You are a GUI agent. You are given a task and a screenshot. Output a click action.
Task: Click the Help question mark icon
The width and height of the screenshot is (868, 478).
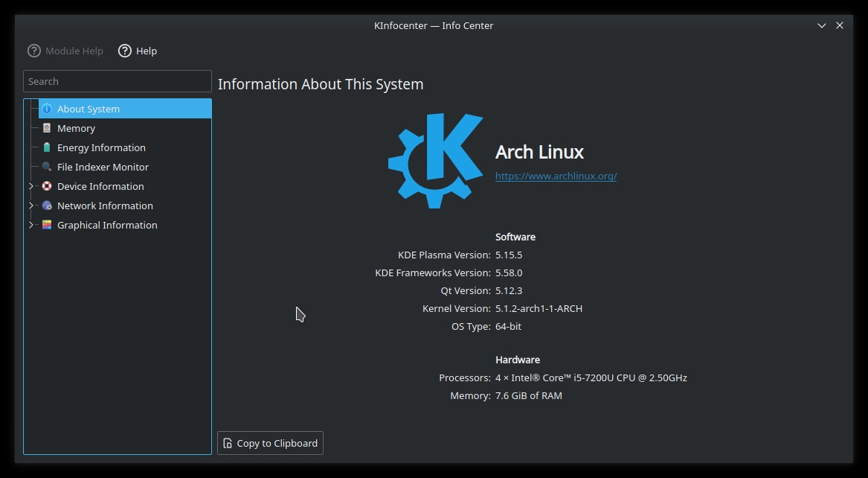point(125,51)
